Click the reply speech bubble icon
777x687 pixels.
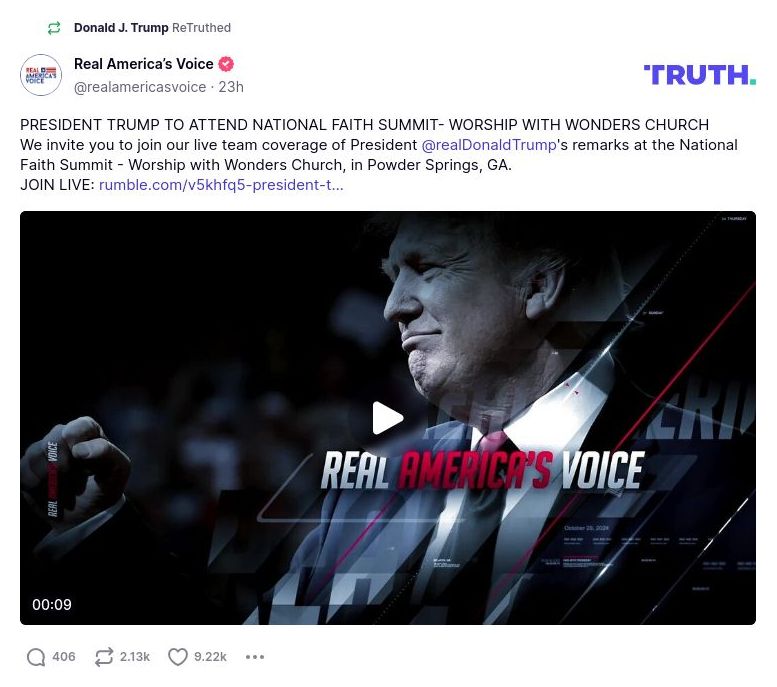tap(36, 657)
